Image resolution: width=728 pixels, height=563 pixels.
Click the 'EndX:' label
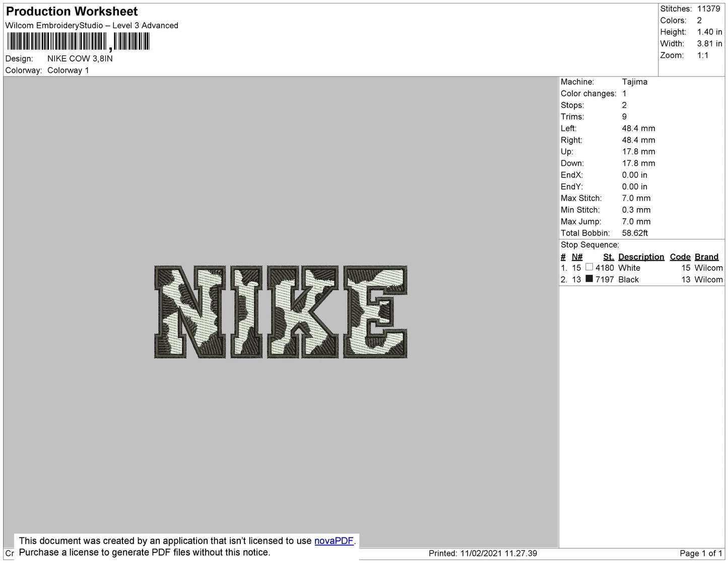(572, 175)
